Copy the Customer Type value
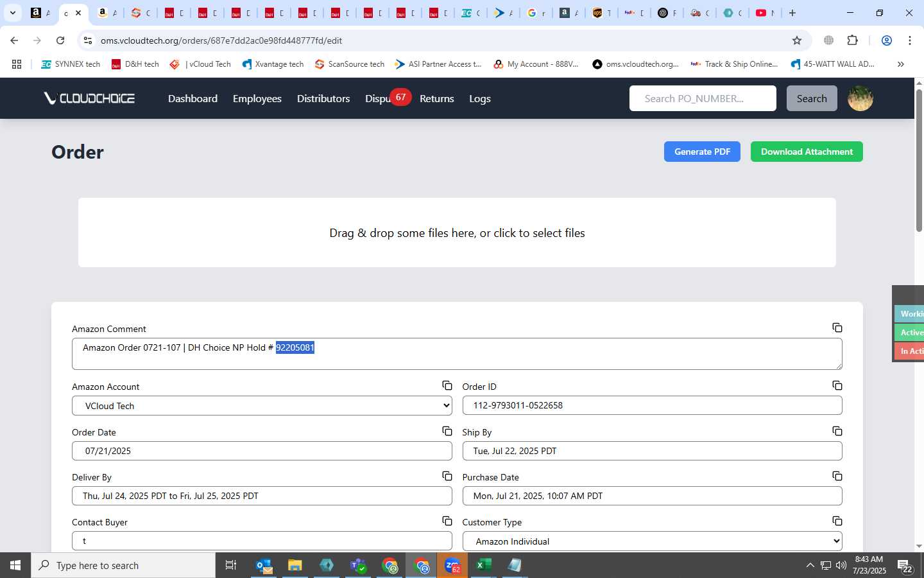Image resolution: width=924 pixels, height=578 pixels. coord(837,521)
